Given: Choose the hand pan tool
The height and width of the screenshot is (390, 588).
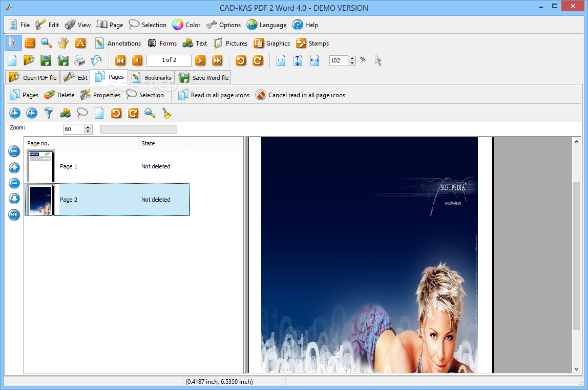Looking at the screenshot, I should (x=64, y=43).
